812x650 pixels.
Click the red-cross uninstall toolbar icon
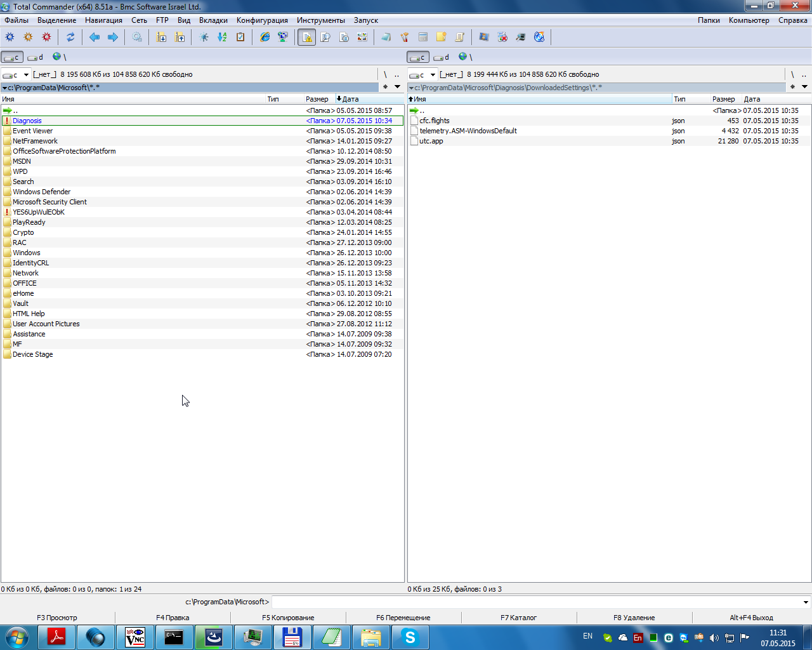(502, 37)
